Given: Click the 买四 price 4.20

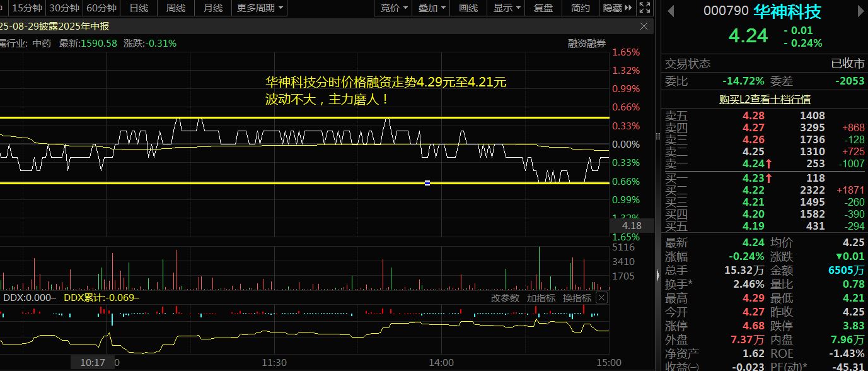Looking at the screenshot, I should (753, 214).
